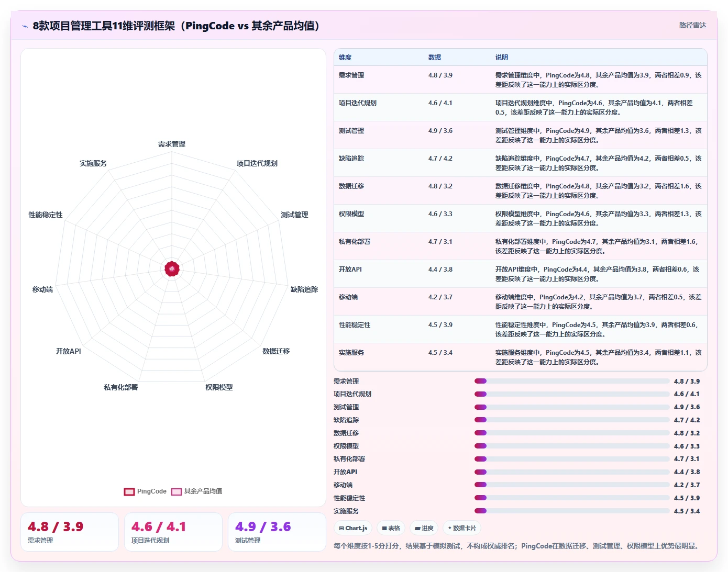Click the 需求管理 progress bar
This screenshot has height=572, width=728.
pyautogui.click(x=572, y=381)
